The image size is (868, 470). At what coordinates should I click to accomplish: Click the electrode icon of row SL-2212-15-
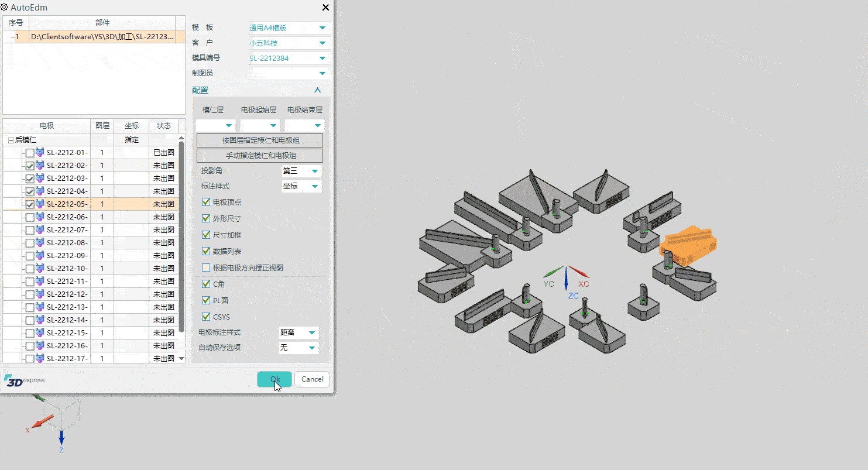click(40, 333)
